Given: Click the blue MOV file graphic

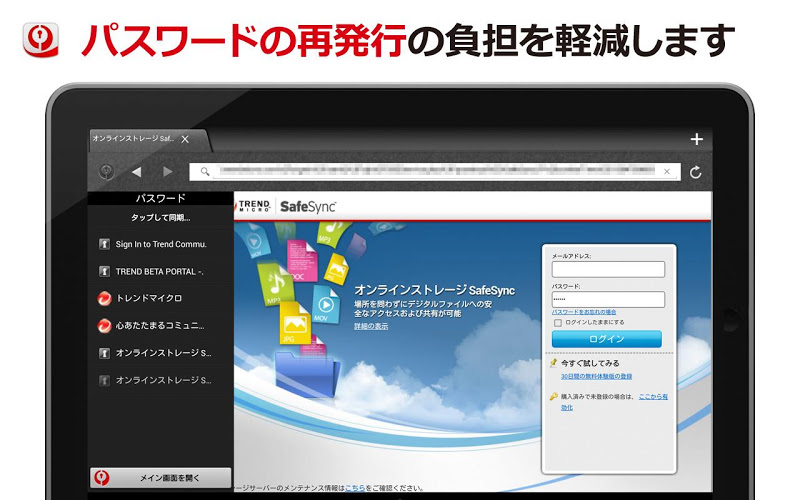Looking at the screenshot, I should click(x=325, y=304).
